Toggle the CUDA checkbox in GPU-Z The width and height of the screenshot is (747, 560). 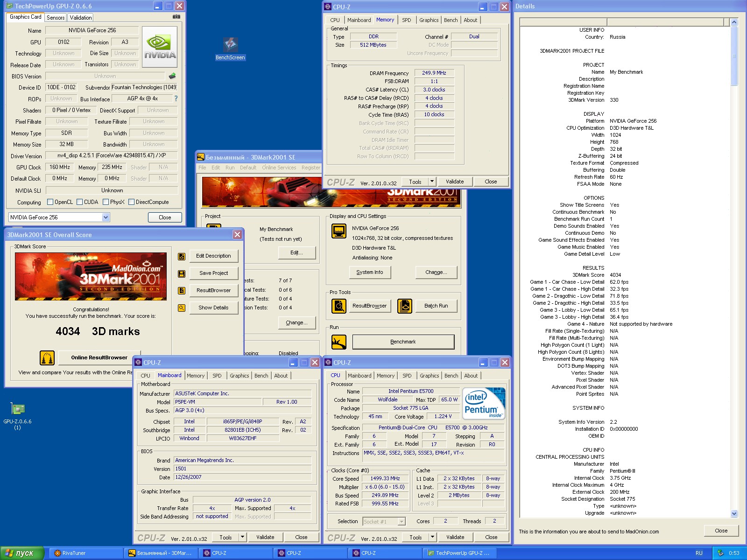[x=80, y=202]
